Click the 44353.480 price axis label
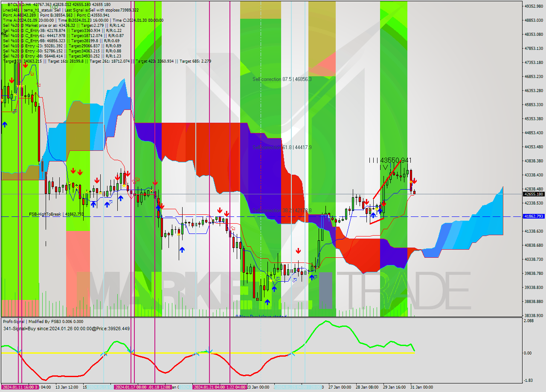 pos(534,147)
